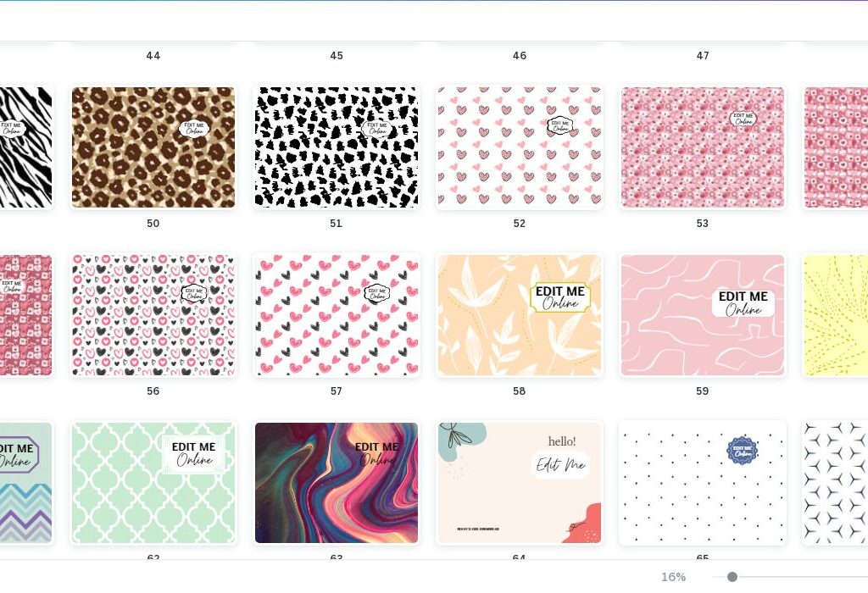Select the zebra stripe page thumbnail

pyautogui.click(x=26, y=147)
